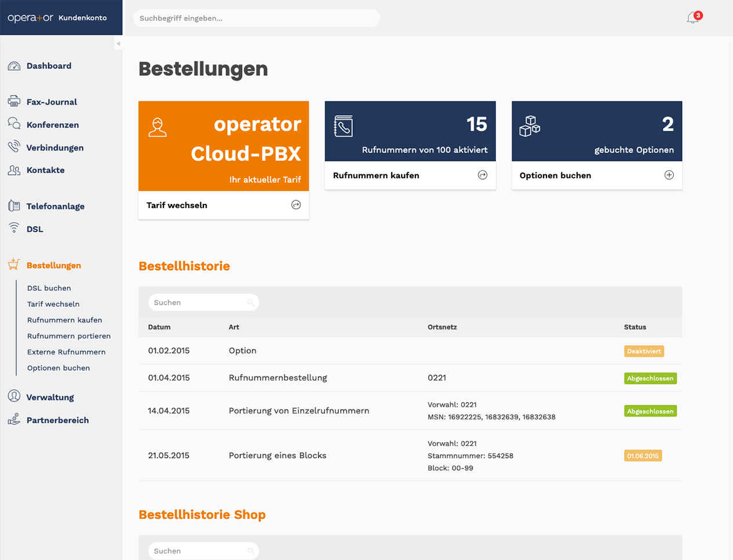Screen dimensions: 733x560
Task: Click the Verwaltung user icon
Action: coord(14,396)
